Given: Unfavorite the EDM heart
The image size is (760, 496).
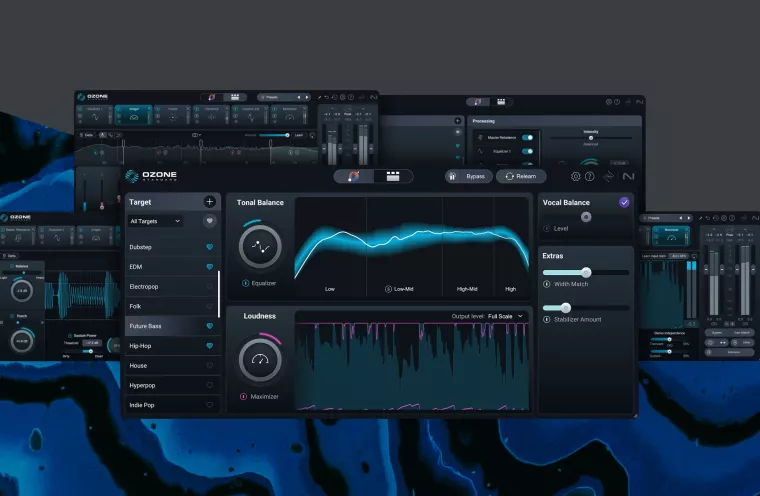Looking at the screenshot, I should tap(209, 267).
